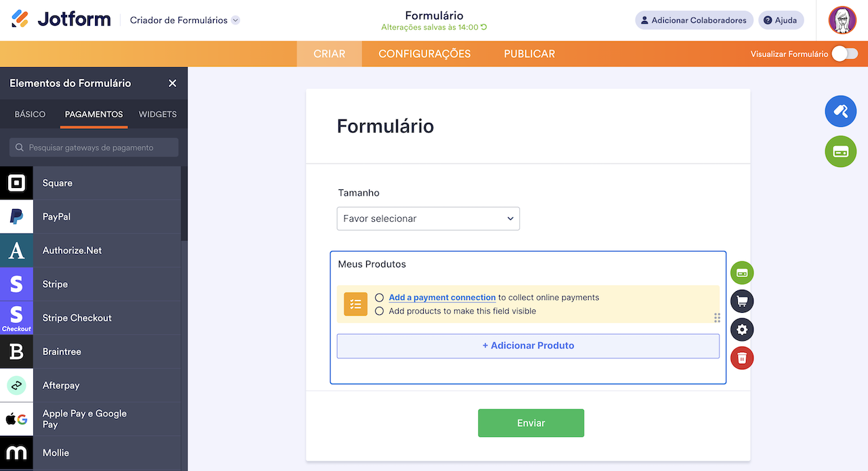Select the 'Add a payment connection' radio button
Image resolution: width=868 pixels, height=471 pixels.
tap(381, 297)
